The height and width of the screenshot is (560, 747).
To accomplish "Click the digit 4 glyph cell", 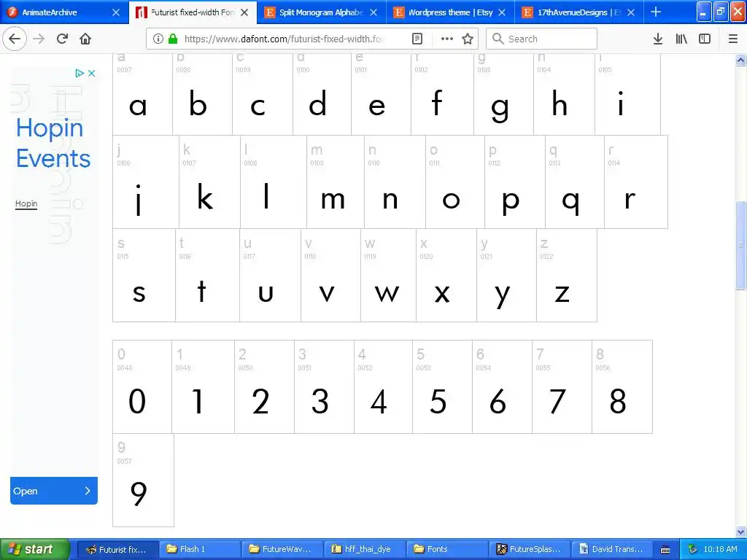I will [383, 386].
